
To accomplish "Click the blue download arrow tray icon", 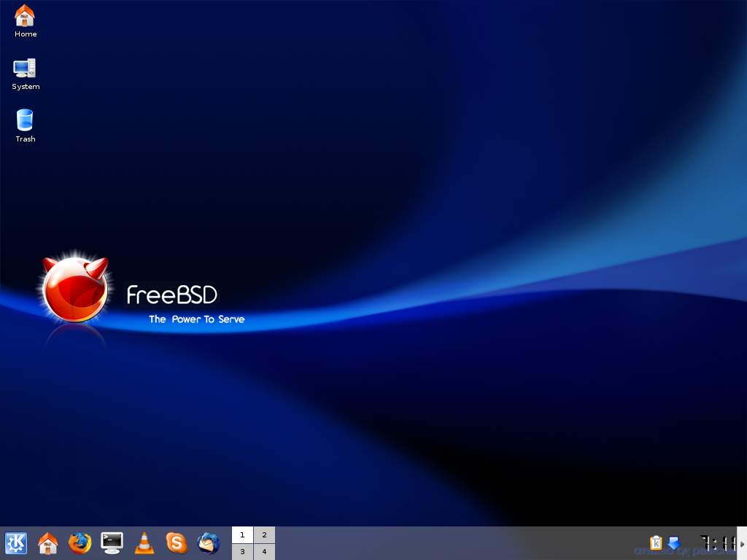I will coord(673,542).
